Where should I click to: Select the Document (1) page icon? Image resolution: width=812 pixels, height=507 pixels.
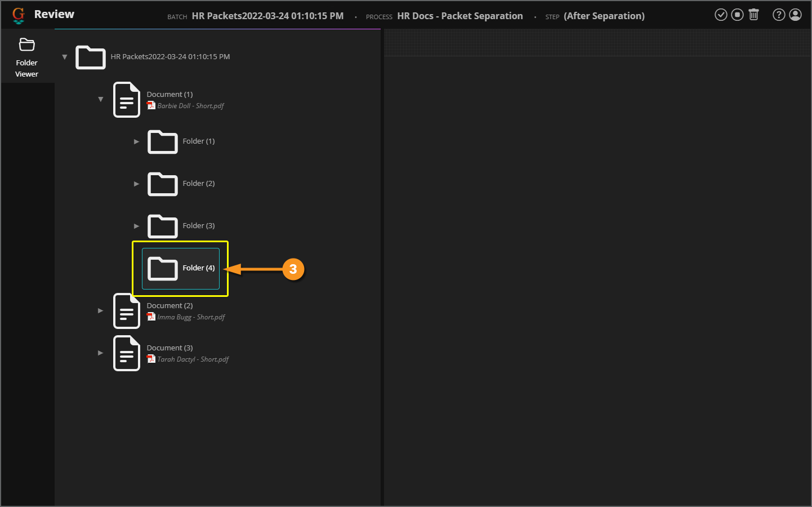tap(127, 100)
